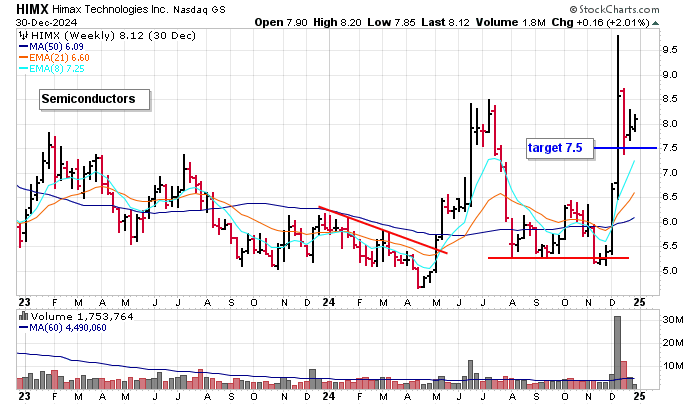Screen dimensions: 700x405
Task: Click the candlestick icon beside HIMX (Weekly)
Action: [23, 36]
